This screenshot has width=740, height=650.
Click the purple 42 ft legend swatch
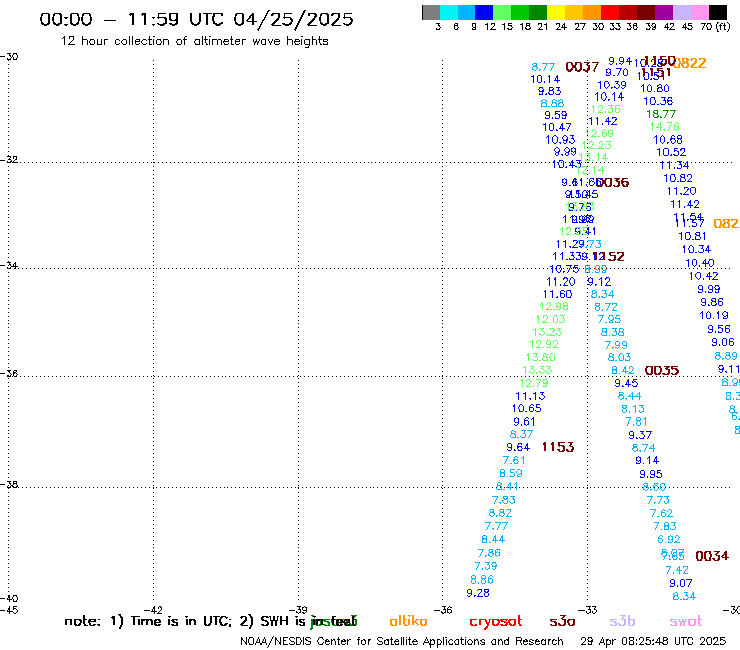(x=663, y=12)
